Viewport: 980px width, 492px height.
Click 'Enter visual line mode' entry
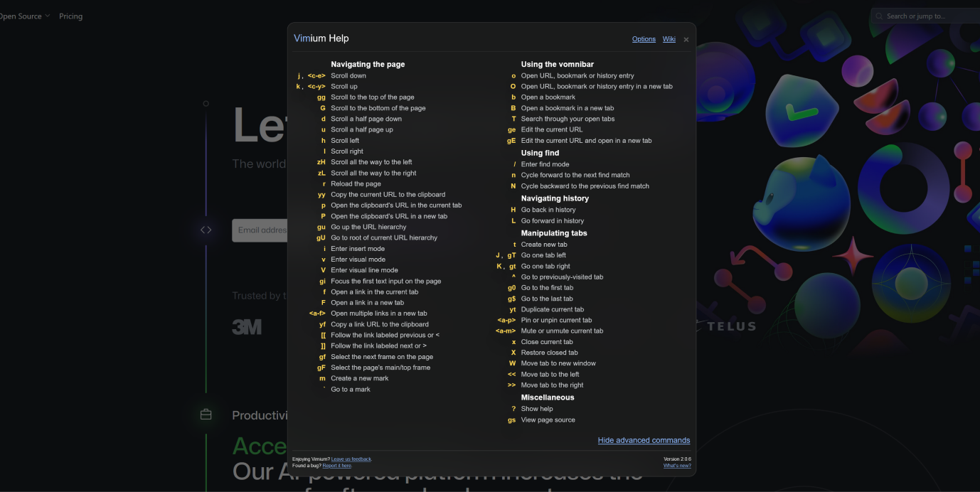(x=364, y=270)
